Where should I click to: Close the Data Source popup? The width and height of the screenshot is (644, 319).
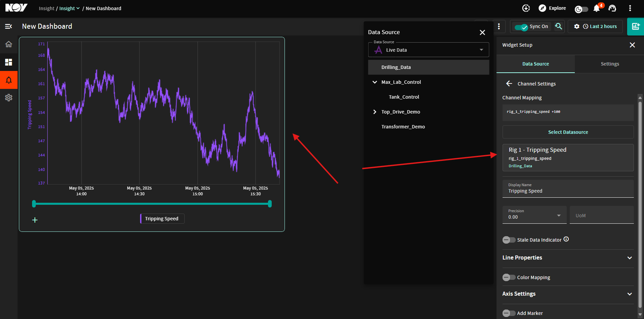point(482,32)
